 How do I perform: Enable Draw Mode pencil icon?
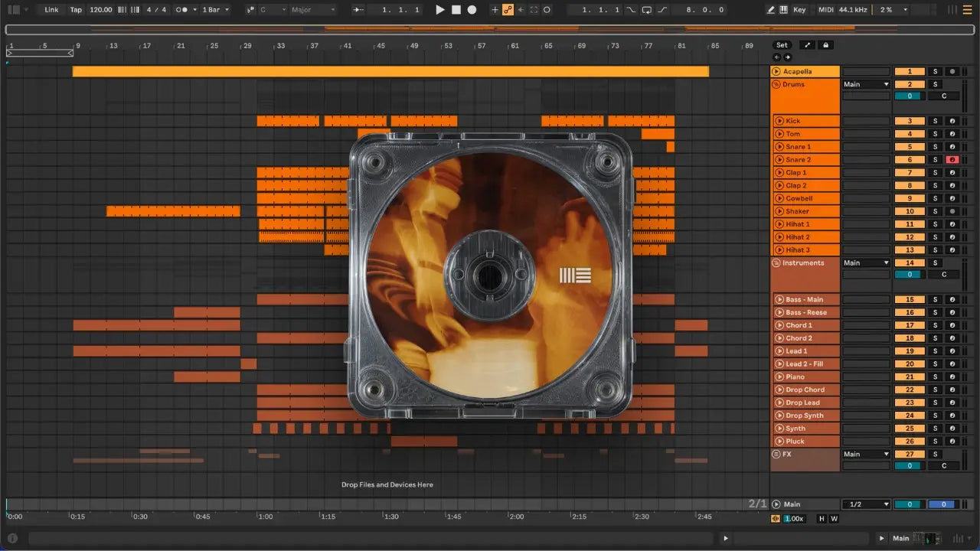[771, 10]
